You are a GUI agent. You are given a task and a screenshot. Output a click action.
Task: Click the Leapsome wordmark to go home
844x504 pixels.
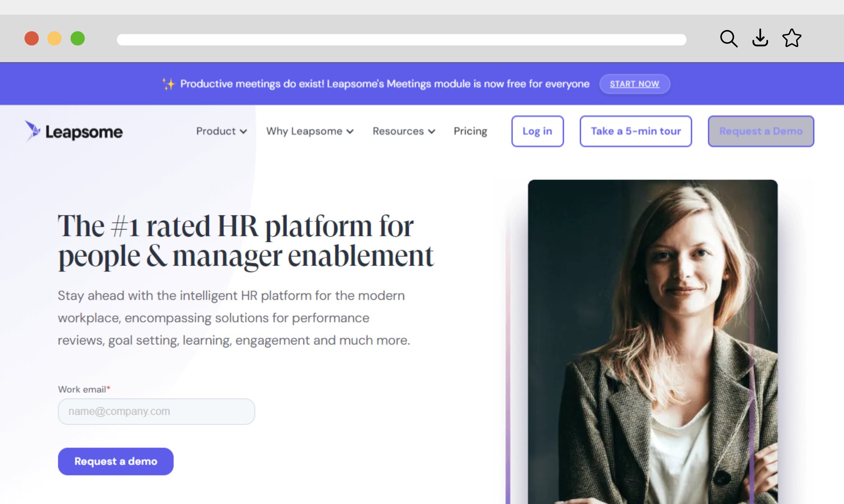click(x=84, y=132)
